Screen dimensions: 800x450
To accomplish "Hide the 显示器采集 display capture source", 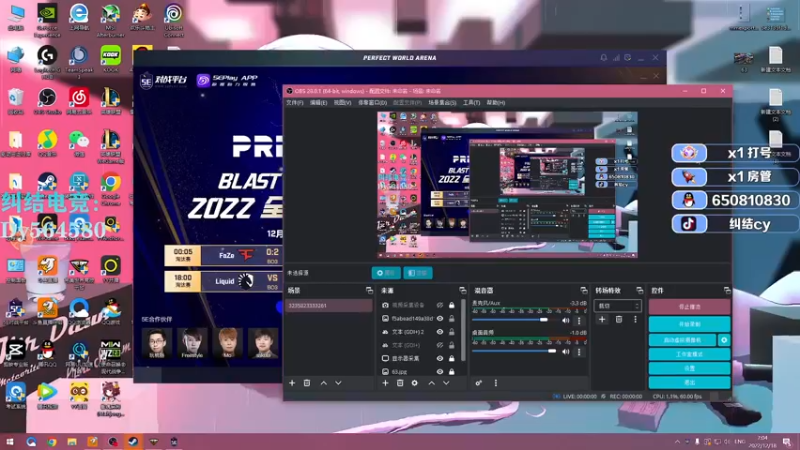I will [x=439, y=358].
